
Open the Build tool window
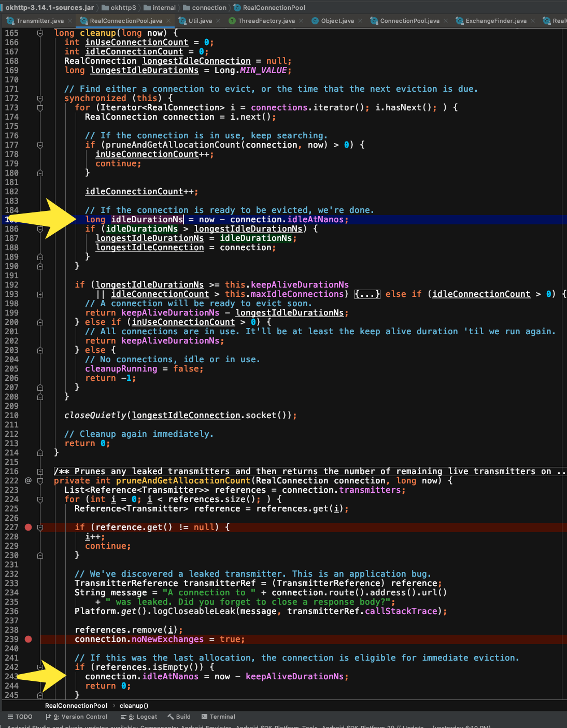point(179,716)
